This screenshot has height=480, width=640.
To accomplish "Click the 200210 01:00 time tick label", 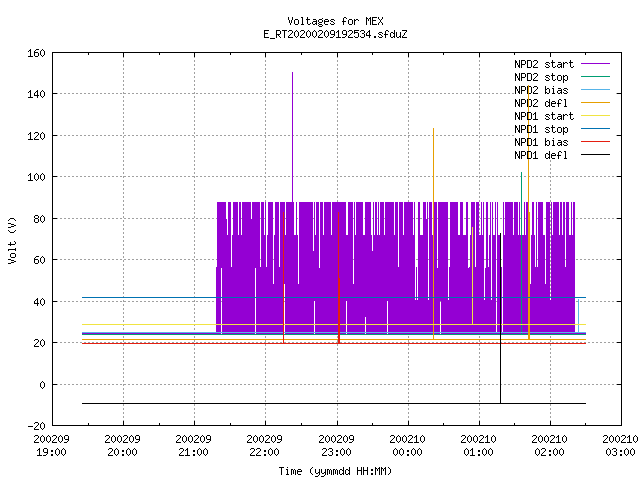I will [478, 446].
